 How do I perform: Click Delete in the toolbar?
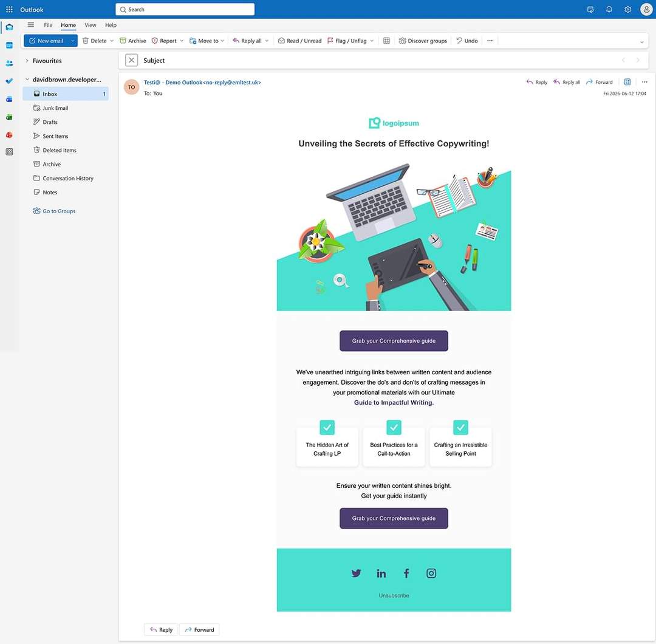95,41
